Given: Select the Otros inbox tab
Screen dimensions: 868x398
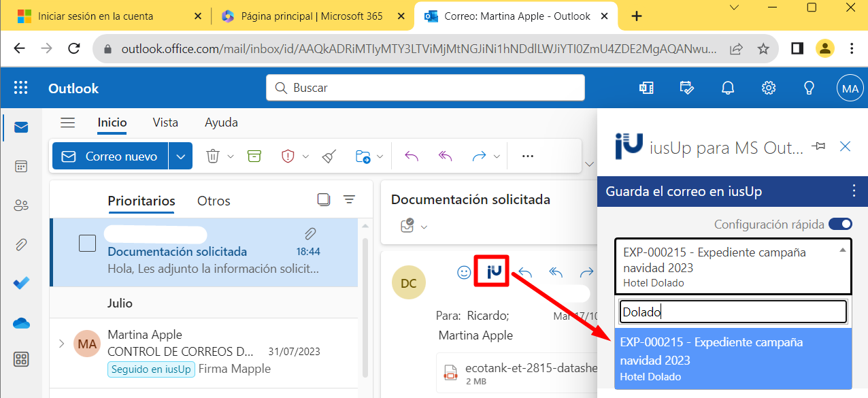Looking at the screenshot, I should 214,201.
